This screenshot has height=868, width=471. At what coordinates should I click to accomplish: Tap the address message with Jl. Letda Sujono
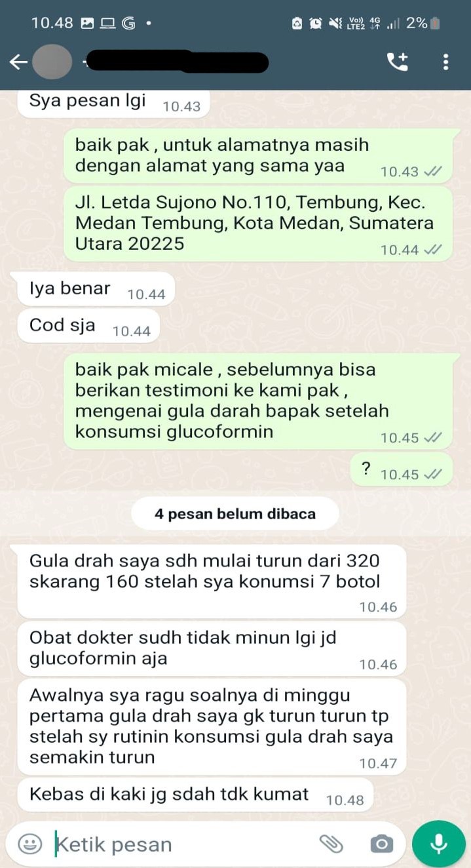[258, 224]
